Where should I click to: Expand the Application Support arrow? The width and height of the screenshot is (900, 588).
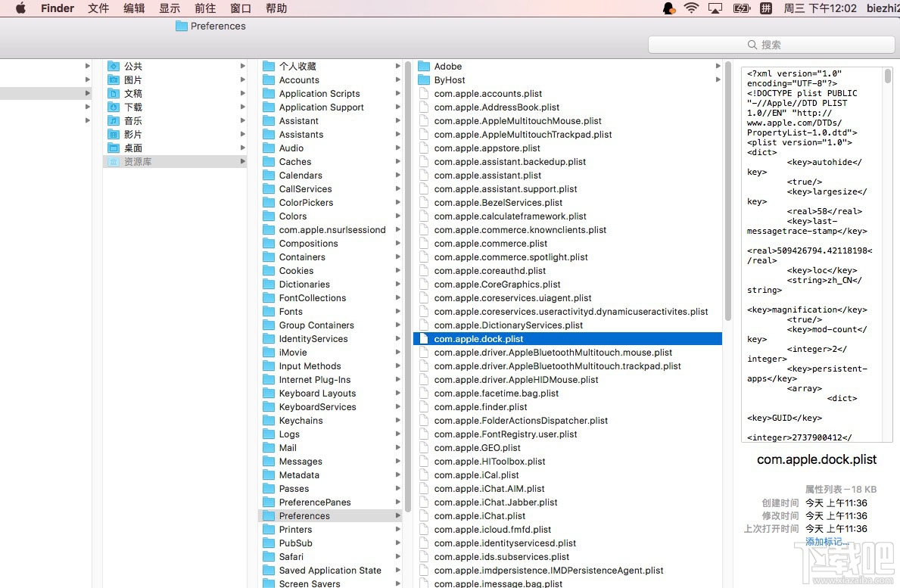click(397, 107)
